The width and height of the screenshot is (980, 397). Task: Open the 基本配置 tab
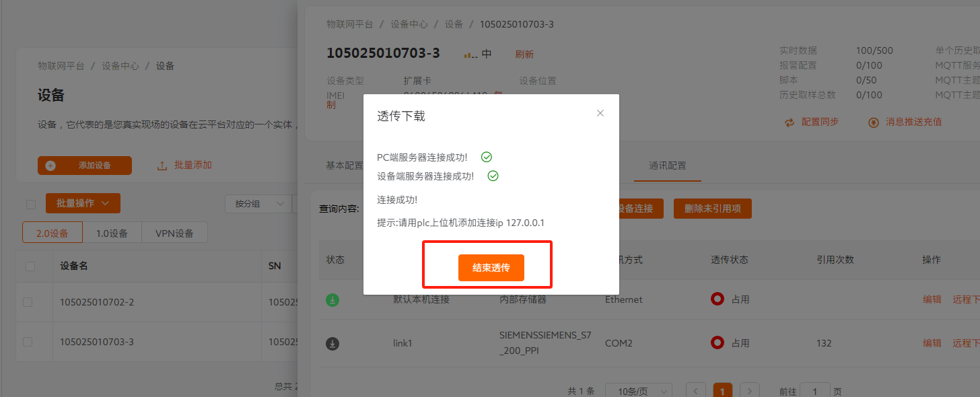pos(345,166)
